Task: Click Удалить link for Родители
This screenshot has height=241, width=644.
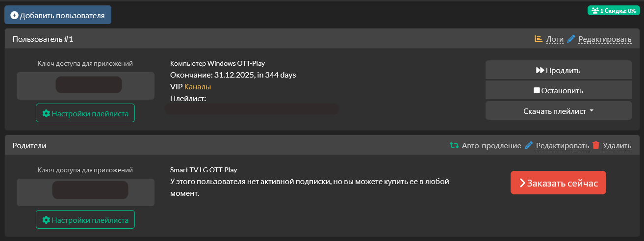Action: pos(617,146)
